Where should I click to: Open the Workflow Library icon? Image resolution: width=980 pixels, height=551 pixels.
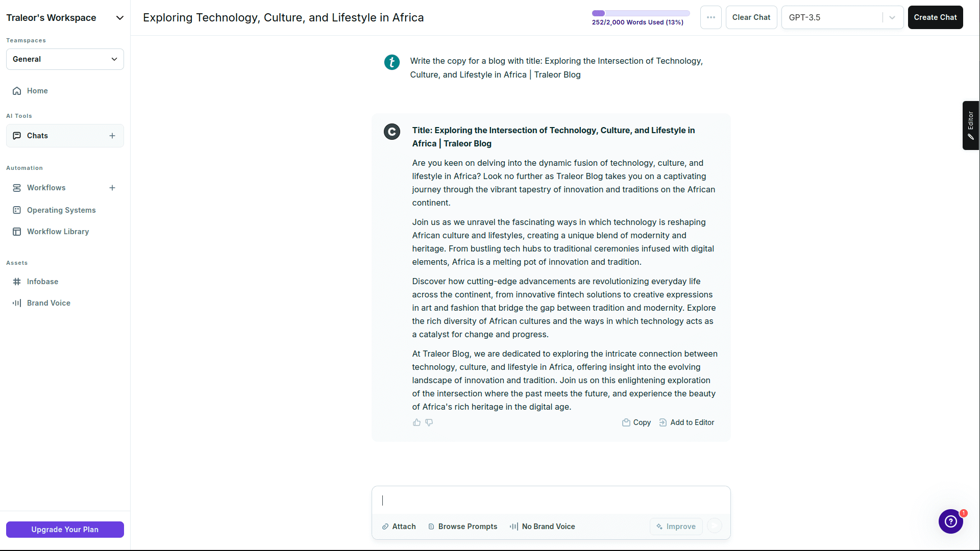coord(17,232)
